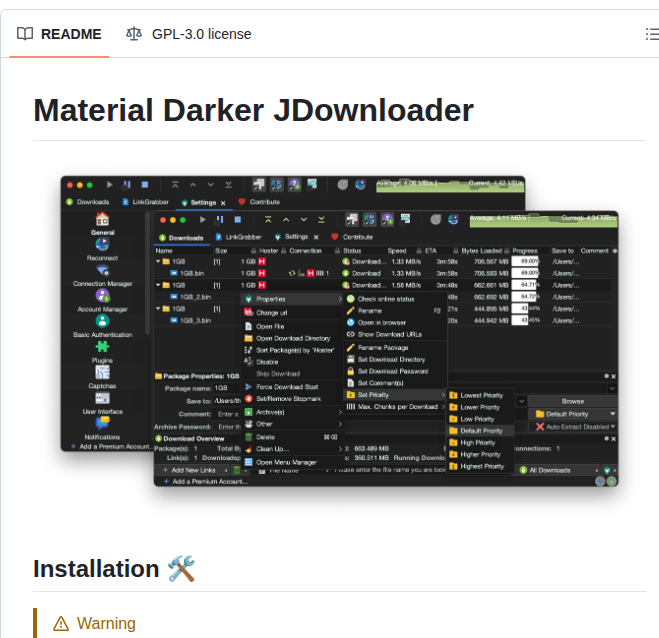This screenshot has width=659, height=638.
Task: Select Default Priority in priority submenu
Action: pyautogui.click(x=479, y=431)
